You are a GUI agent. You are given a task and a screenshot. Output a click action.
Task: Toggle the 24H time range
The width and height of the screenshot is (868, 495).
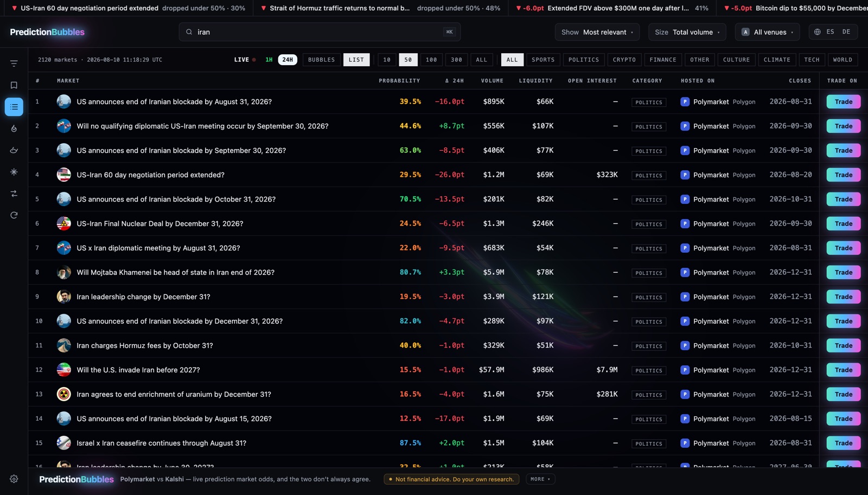click(288, 60)
